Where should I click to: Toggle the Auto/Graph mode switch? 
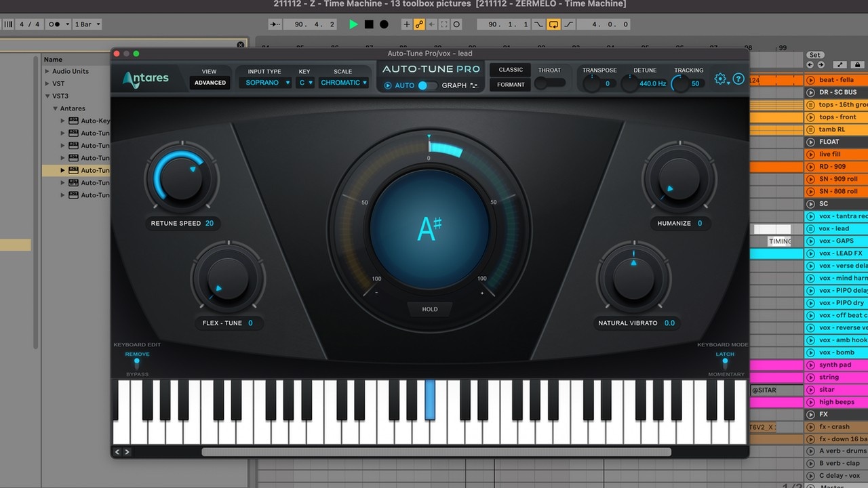[x=427, y=85]
